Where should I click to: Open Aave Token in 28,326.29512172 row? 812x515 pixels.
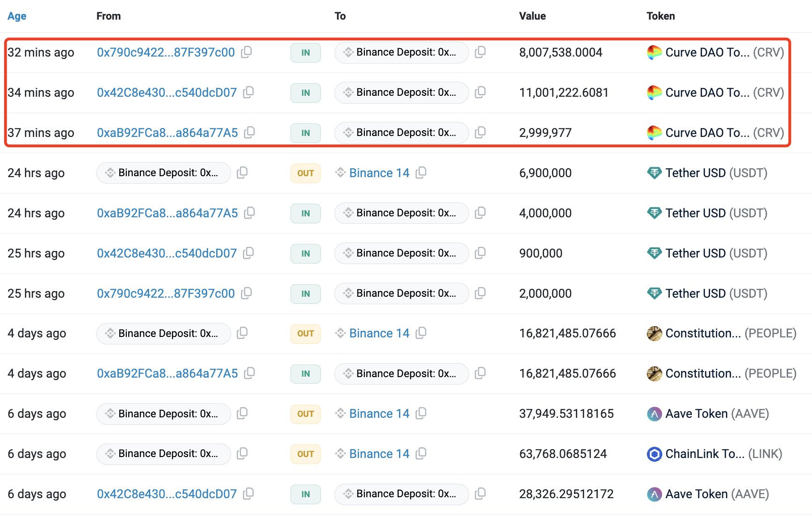point(708,494)
